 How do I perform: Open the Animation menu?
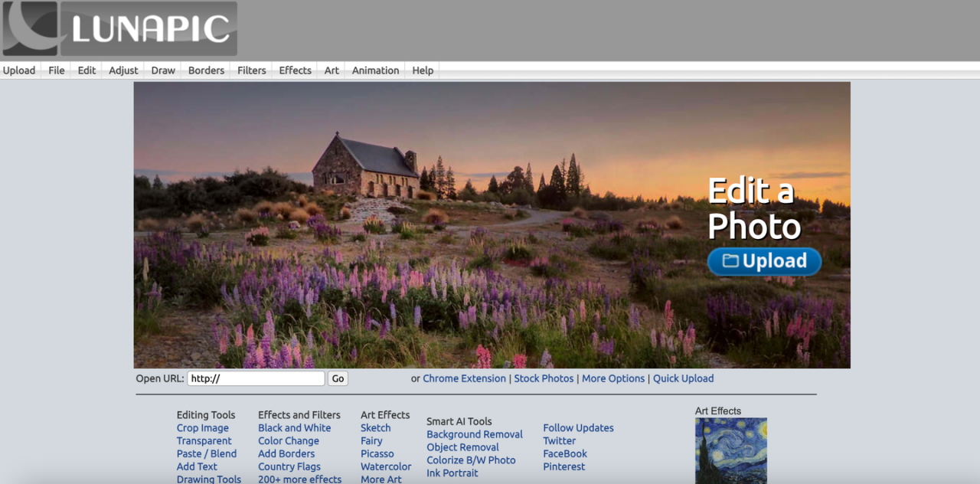[x=375, y=70]
